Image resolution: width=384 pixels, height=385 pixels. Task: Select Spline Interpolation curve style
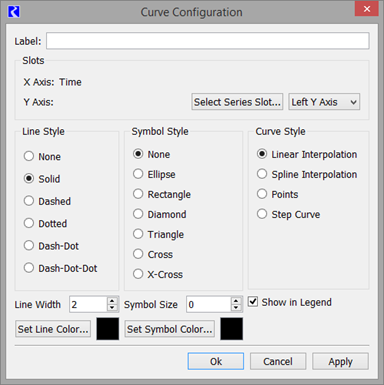click(x=307, y=174)
